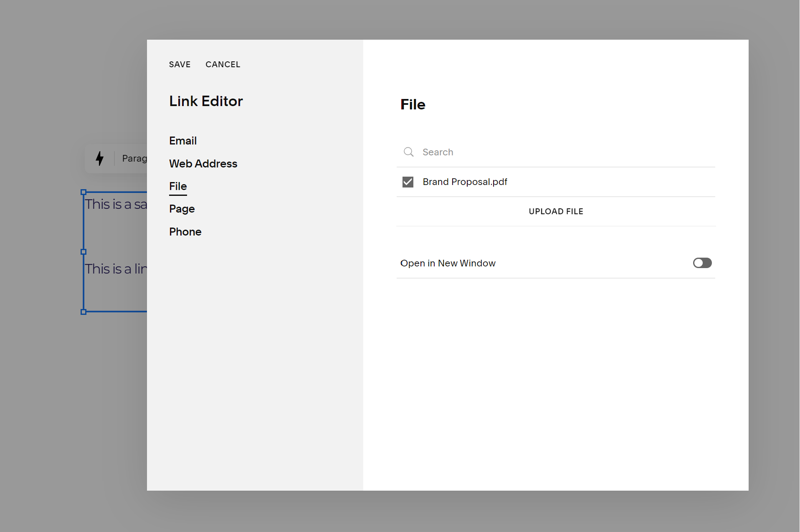The height and width of the screenshot is (532, 800).
Task: Click the File panel heading
Action: [x=413, y=104]
